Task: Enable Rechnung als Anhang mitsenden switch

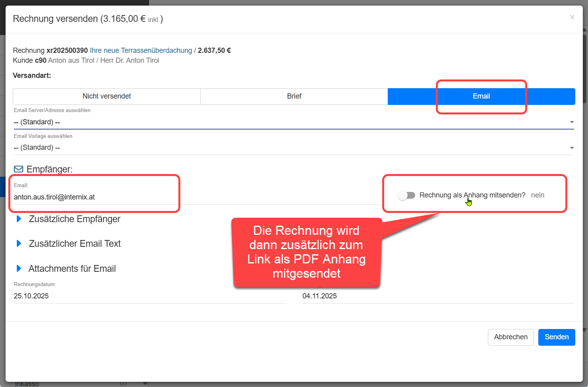Action: (x=406, y=195)
